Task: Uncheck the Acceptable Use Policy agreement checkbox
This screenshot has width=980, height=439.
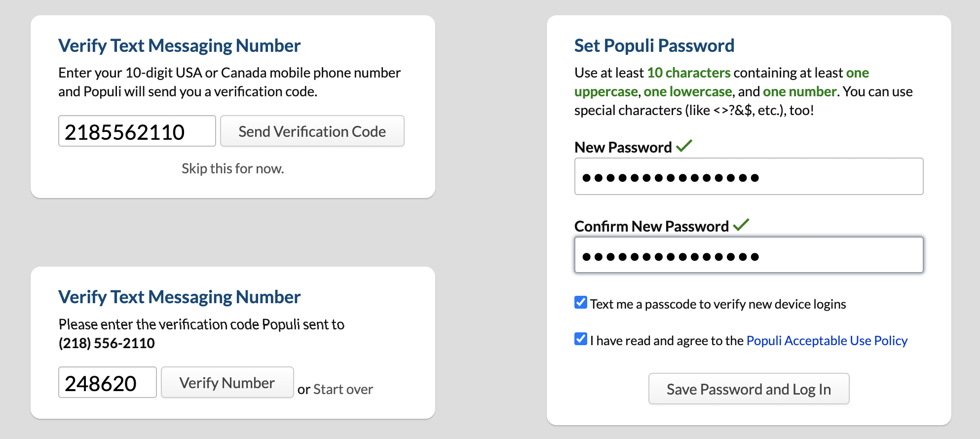Action: [581, 339]
